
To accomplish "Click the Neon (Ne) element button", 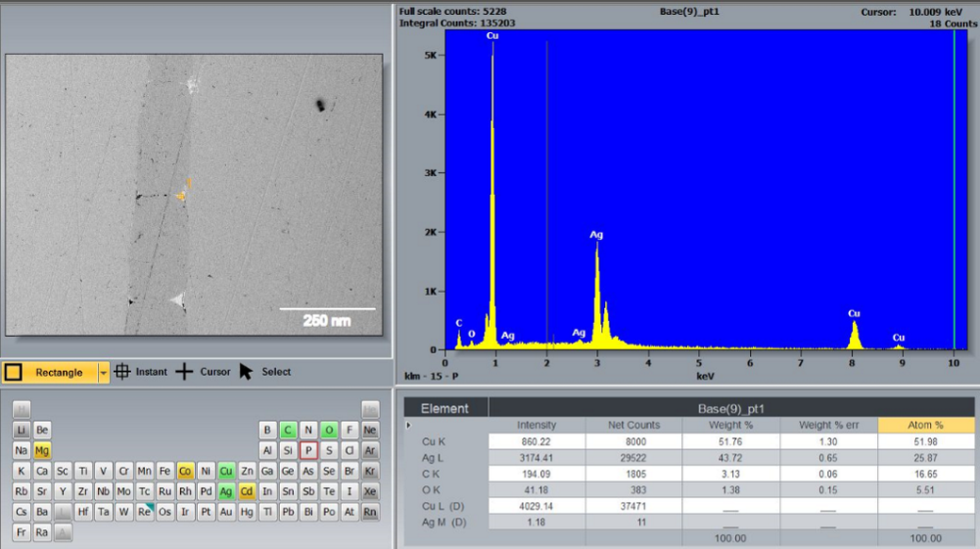I will click(x=370, y=430).
